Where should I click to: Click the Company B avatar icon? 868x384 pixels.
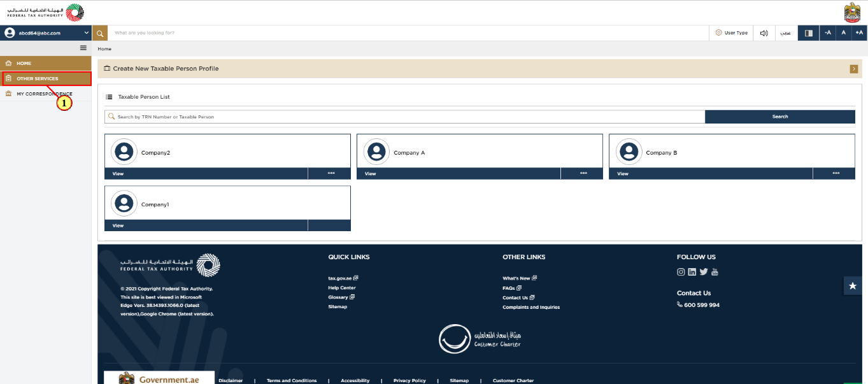[629, 152]
